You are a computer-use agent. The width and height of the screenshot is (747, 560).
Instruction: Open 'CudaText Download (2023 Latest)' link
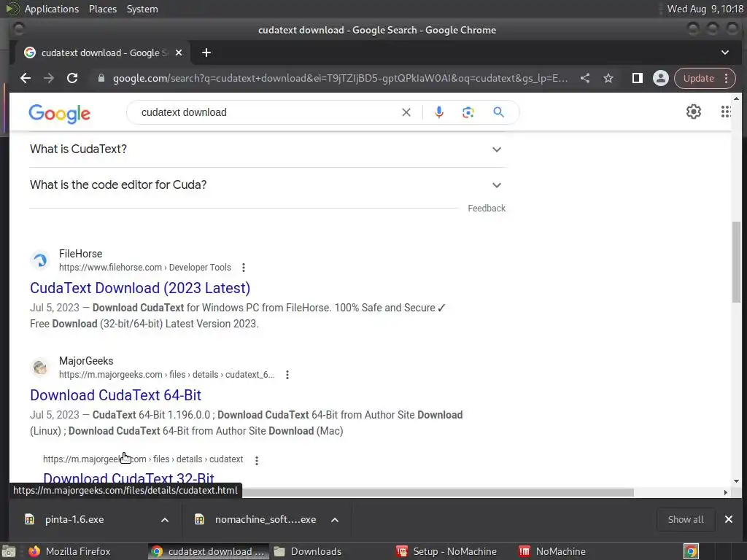[140, 288]
